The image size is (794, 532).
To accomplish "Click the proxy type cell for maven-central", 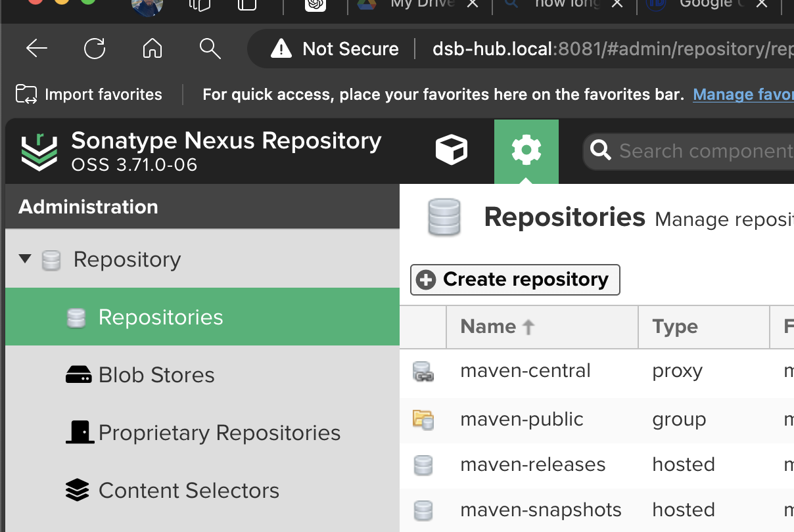I will [678, 371].
